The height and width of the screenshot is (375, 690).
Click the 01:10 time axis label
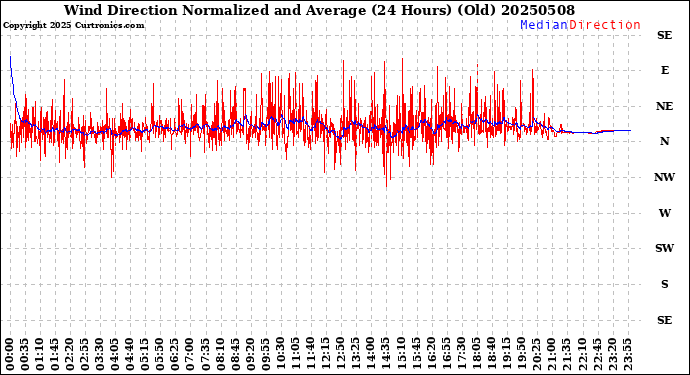pyautogui.click(x=40, y=354)
